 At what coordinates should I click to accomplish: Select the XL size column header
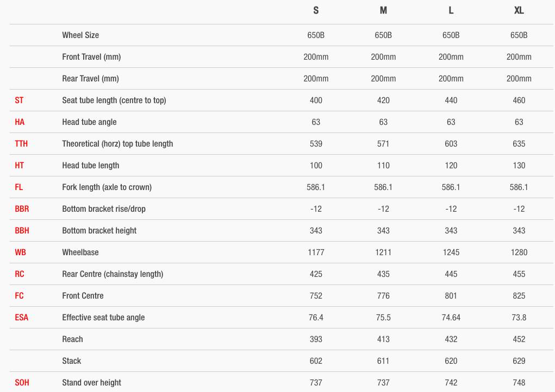519,11
